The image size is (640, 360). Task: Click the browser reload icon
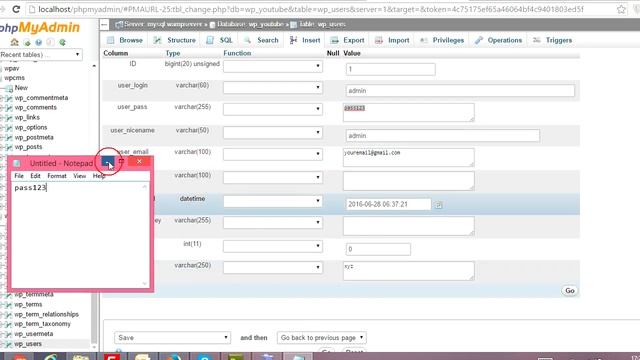pyautogui.click(x=16, y=9)
